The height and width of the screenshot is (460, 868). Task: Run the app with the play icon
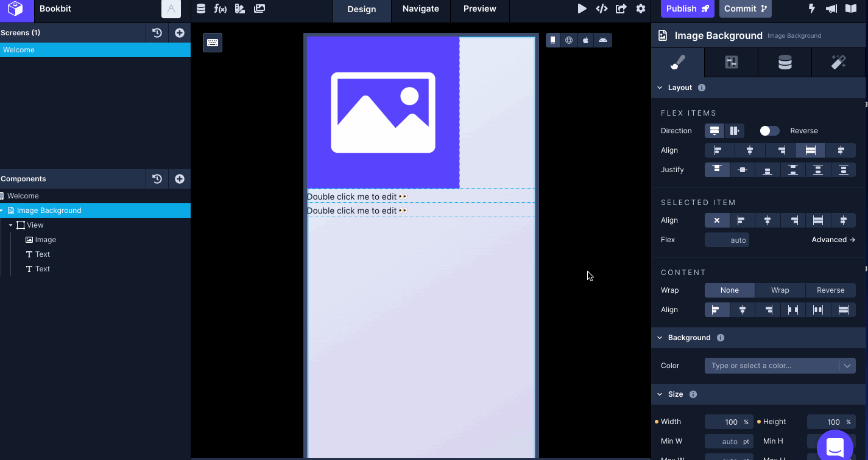tap(582, 9)
